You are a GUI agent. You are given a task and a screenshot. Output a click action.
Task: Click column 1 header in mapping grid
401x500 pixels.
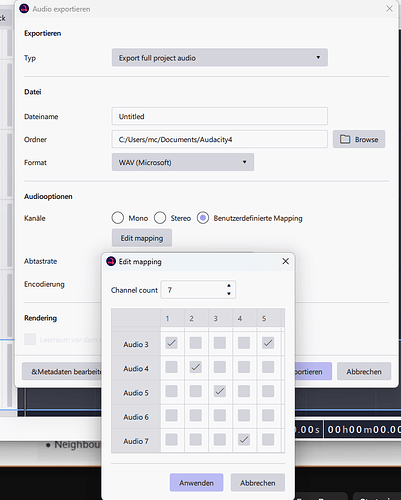[x=172, y=318]
